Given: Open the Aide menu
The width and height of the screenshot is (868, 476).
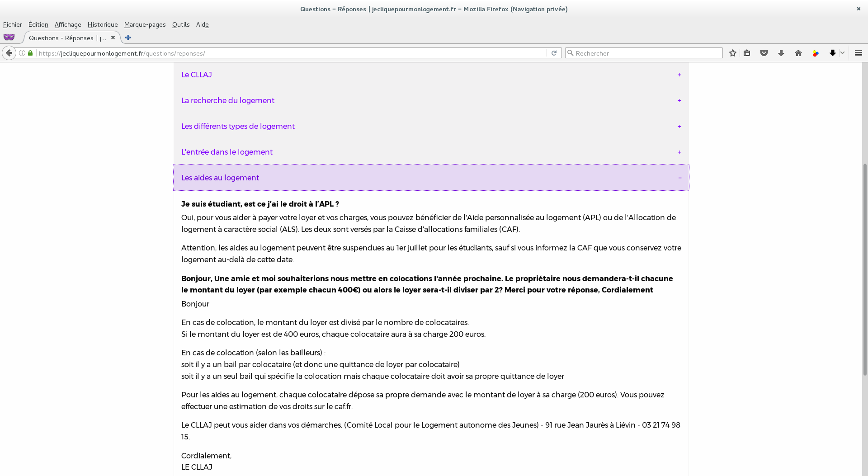Looking at the screenshot, I should click(x=203, y=24).
